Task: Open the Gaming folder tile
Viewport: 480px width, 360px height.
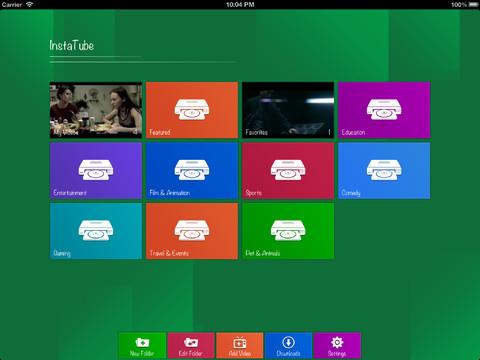Action: [x=96, y=231]
